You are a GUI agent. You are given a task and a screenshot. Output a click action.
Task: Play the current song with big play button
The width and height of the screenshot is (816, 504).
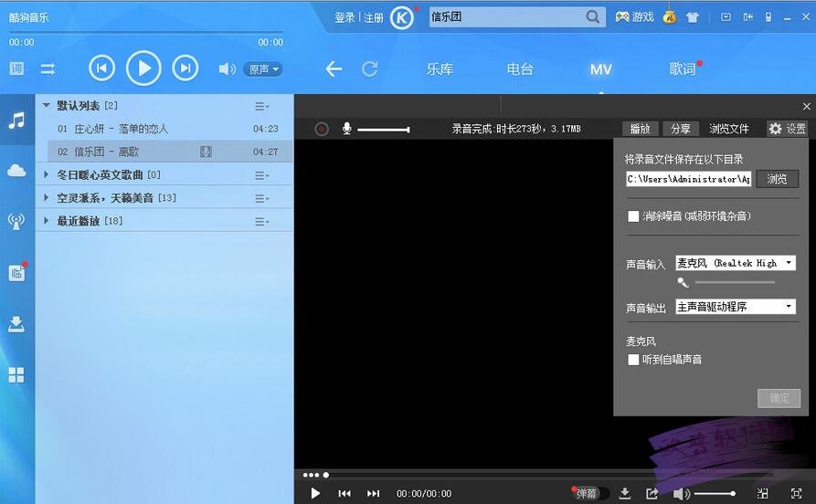(x=143, y=68)
